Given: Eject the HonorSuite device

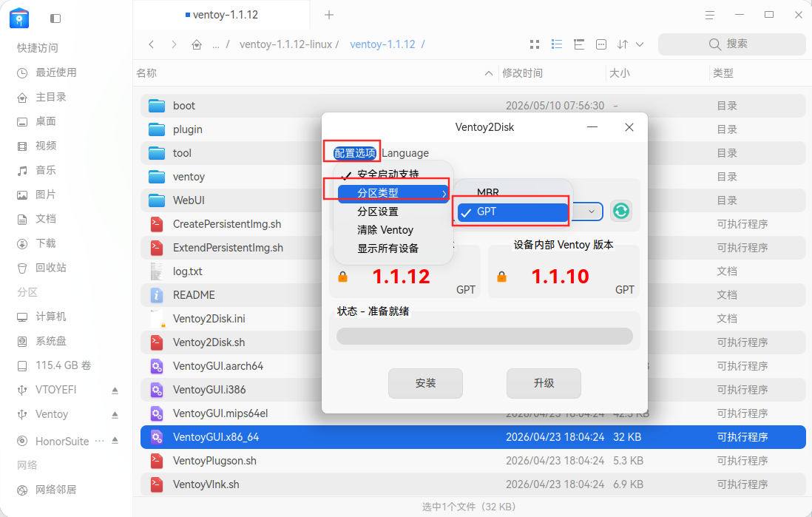Looking at the screenshot, I should click(115, 440).
